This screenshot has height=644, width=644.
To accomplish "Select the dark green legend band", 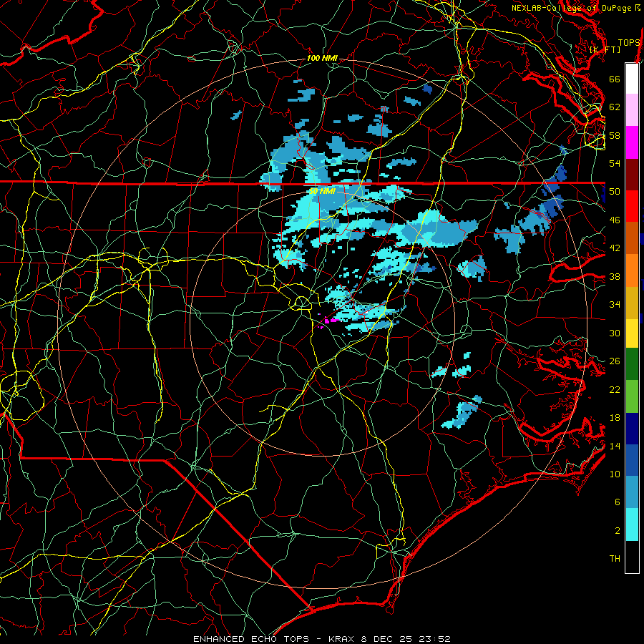I will pos(632,365).
